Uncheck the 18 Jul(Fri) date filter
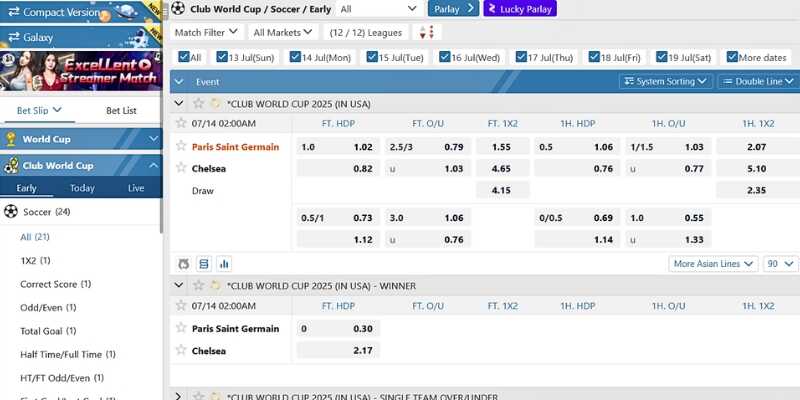800x400 pixels. coord(594,57)
